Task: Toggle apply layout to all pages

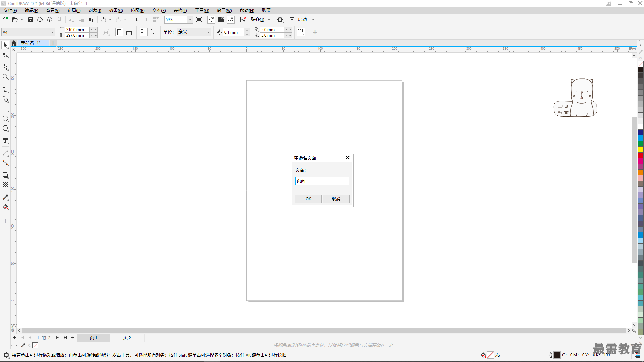Action: pyautogui.click(x=144, y=32)
